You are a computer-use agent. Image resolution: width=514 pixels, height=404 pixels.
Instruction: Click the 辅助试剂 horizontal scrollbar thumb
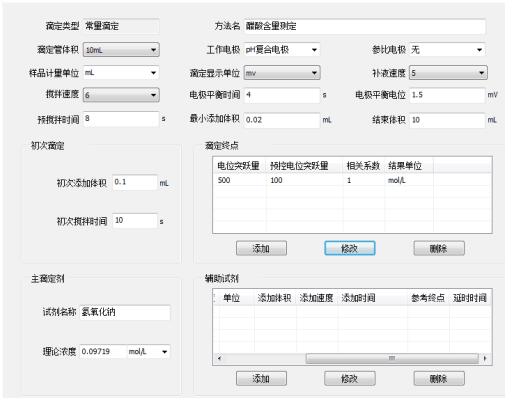point(392,358)
